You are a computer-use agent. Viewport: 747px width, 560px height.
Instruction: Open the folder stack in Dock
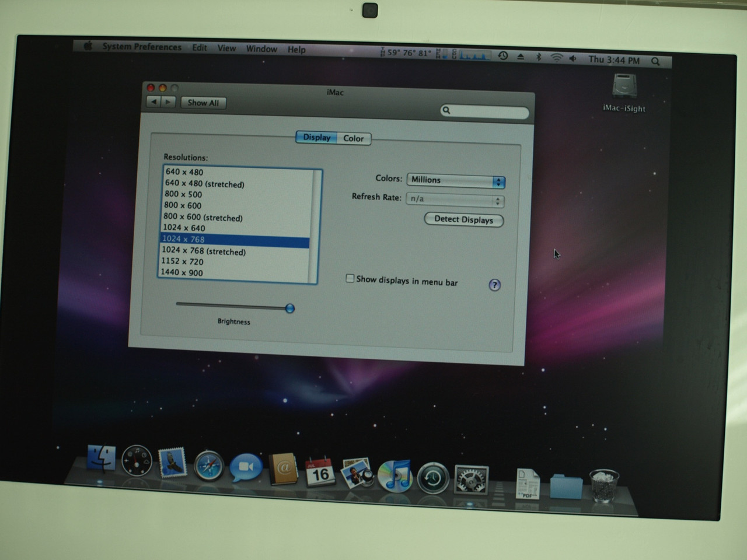pyautogui.click(x=566, y=486)
